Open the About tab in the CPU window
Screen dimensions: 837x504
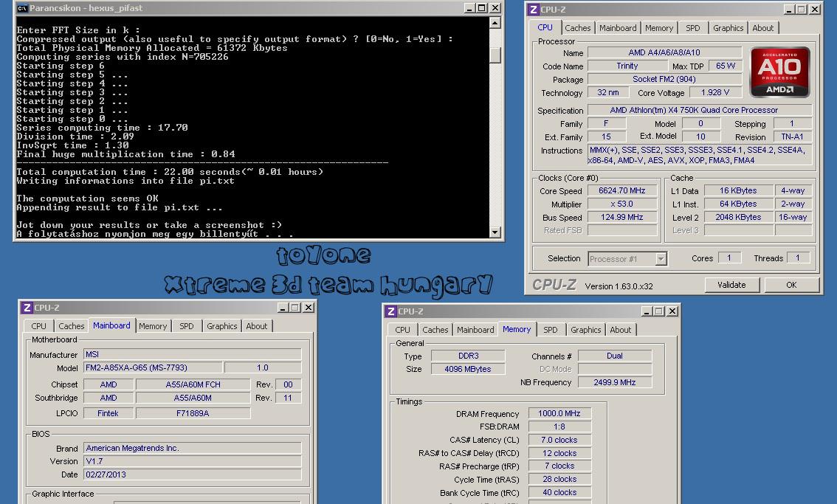[762, 28]
